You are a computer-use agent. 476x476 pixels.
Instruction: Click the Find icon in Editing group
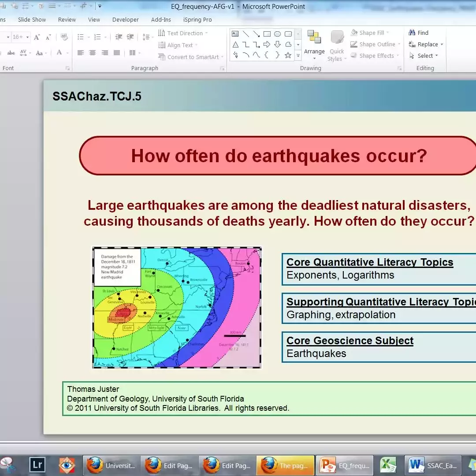418,32
